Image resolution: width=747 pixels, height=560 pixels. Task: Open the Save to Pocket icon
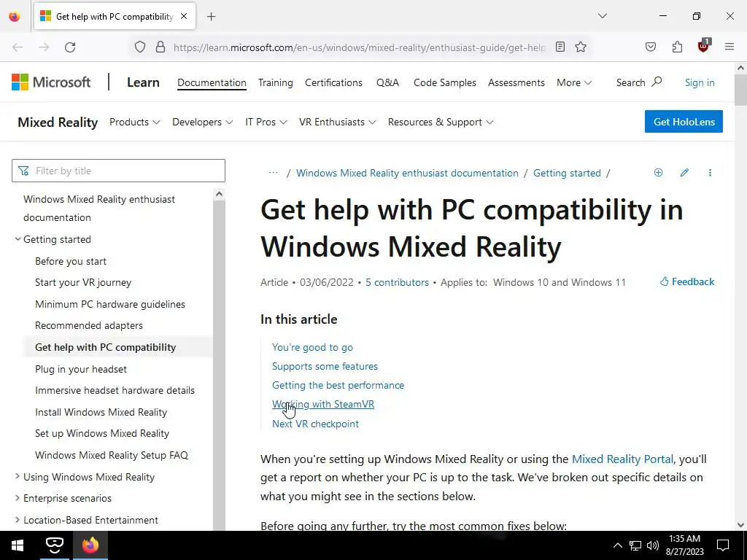(651, 47)
